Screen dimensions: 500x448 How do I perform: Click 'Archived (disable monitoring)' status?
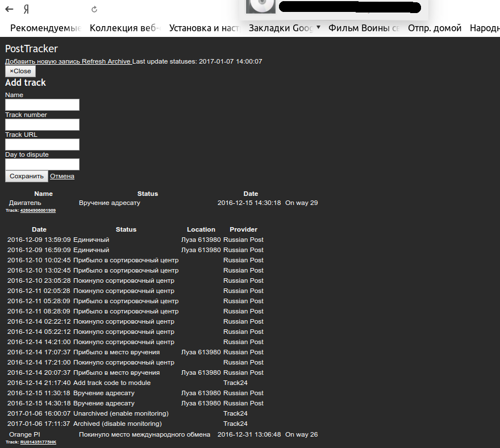click(x=118, y=424)
